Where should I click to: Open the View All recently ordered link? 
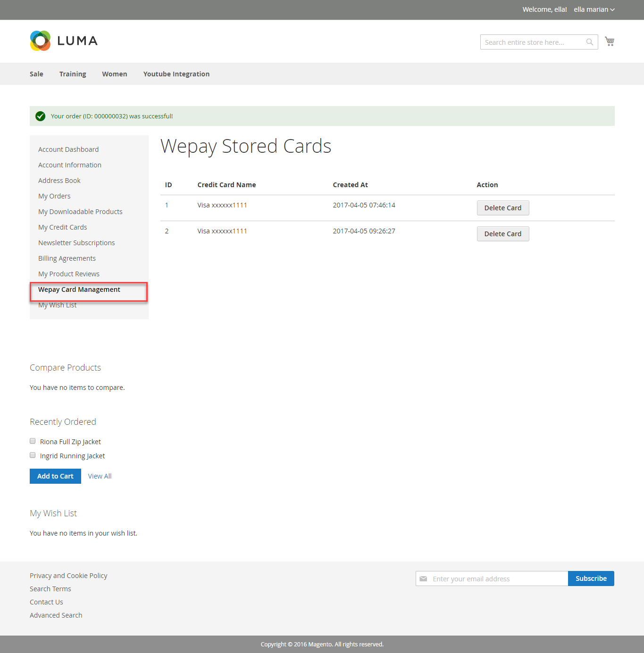(100, 476)
